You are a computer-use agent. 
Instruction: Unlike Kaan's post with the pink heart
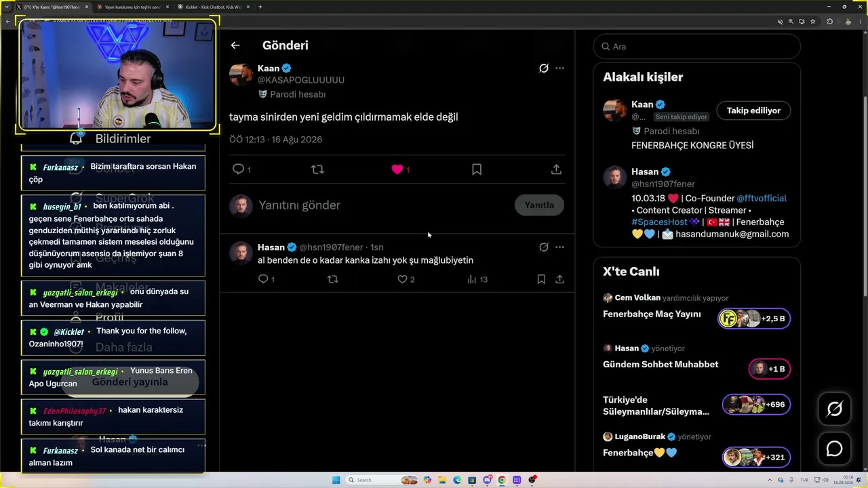coord(397,169)
